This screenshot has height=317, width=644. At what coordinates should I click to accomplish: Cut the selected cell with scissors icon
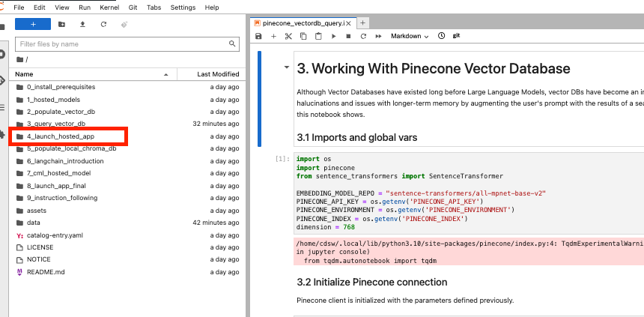tap(288, 36)
